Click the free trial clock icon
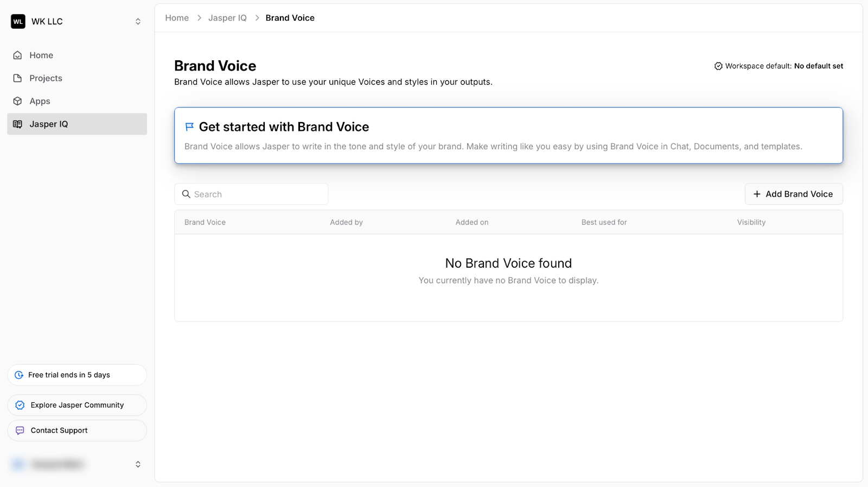The height and width of the screenshot is (487, 868). (x=19, y=375)
